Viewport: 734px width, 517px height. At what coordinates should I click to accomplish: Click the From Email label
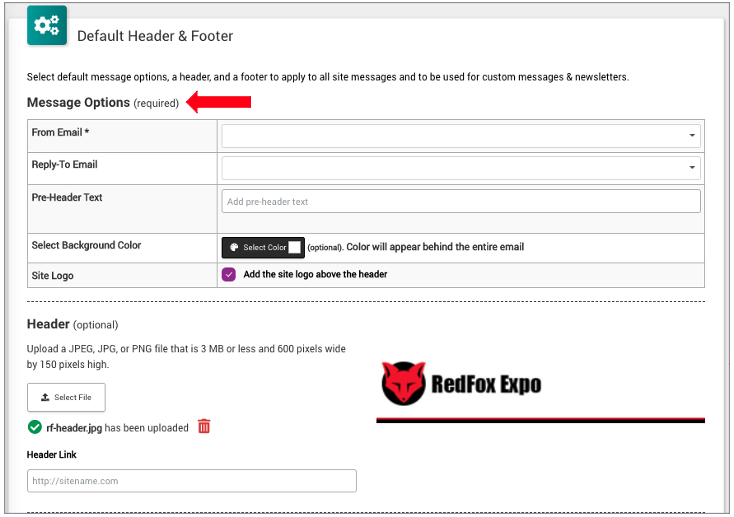60,133
